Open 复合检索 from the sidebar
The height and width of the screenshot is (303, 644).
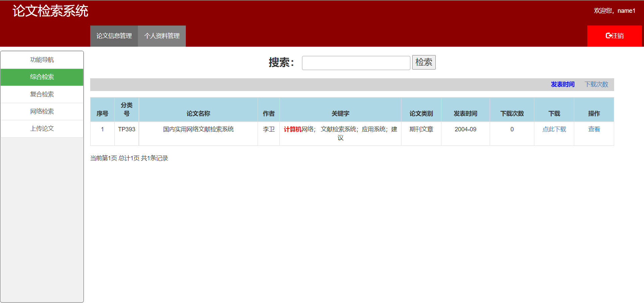point(42,94)
